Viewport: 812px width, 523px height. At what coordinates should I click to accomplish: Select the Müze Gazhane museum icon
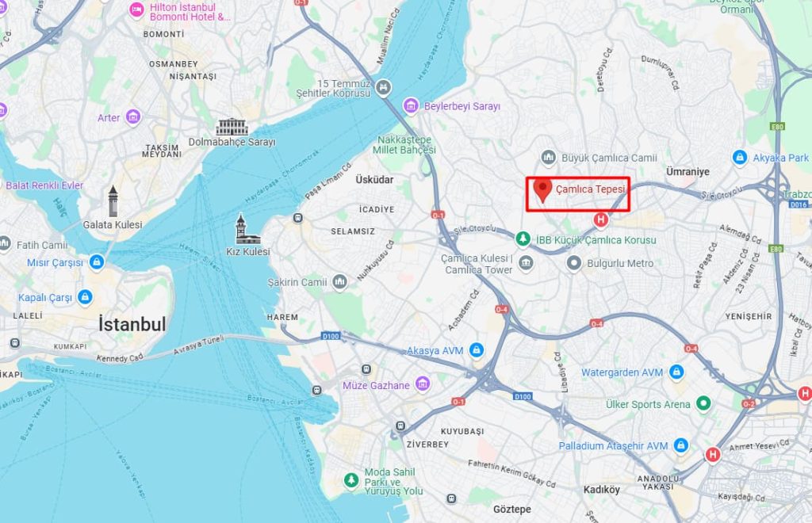423,384
